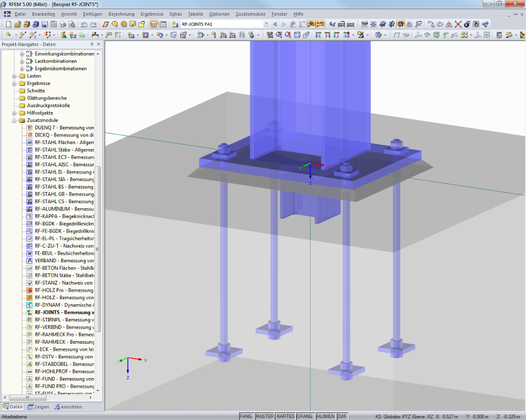Expand the Hilfsobjekte folder
526x420 pixels.
14,113
